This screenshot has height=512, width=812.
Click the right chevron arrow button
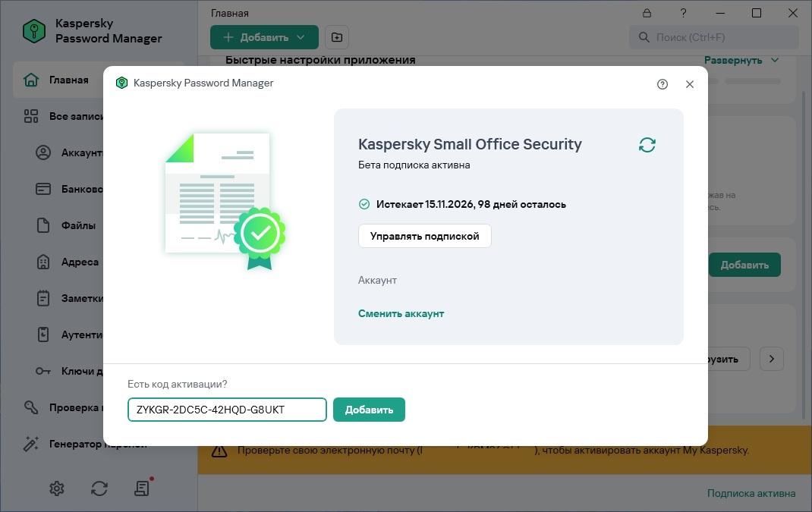[772, 359]
